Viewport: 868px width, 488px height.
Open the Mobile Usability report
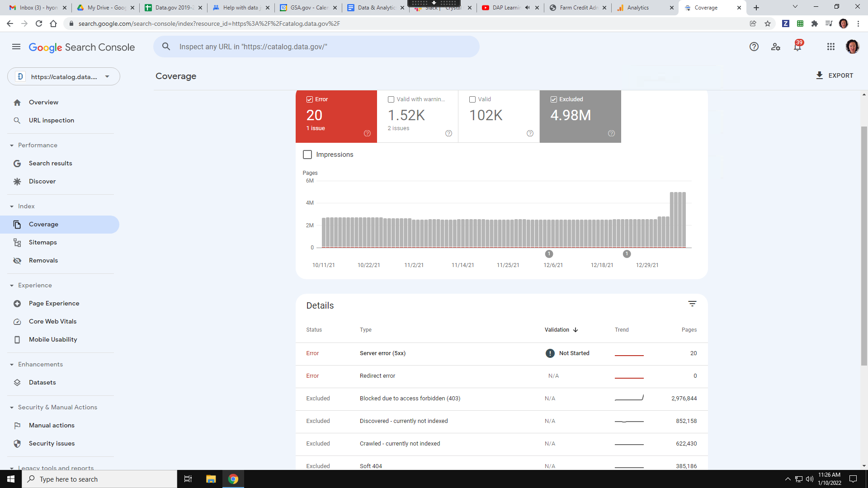(60, 339)
